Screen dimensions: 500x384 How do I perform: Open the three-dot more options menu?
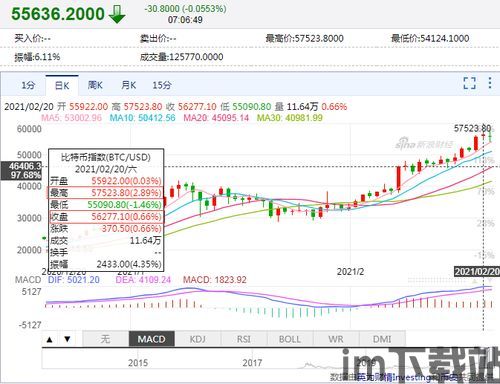point(490,83)
